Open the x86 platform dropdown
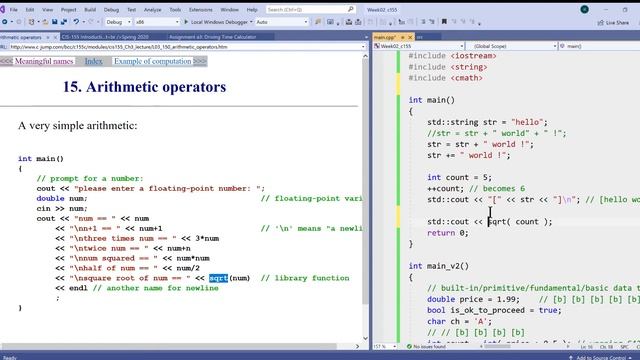 (157, 22)
